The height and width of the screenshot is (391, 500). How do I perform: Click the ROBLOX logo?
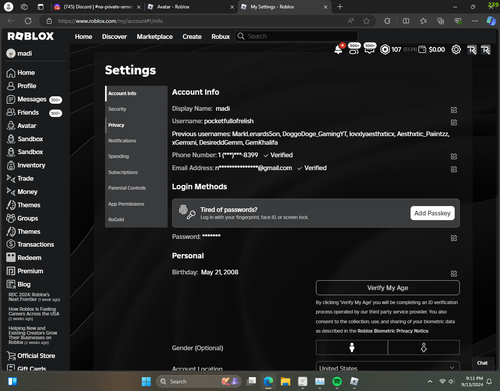(x=31, y=36)
